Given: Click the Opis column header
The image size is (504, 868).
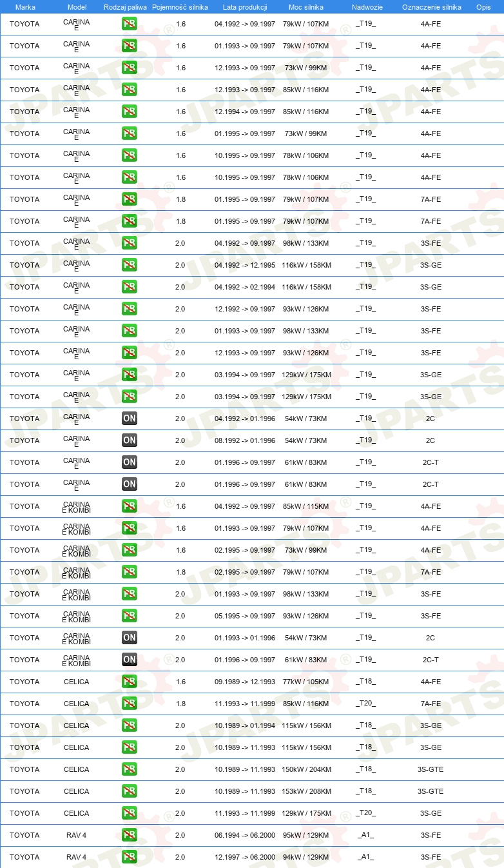Looking at the screenshot, I should pos(483,7).
